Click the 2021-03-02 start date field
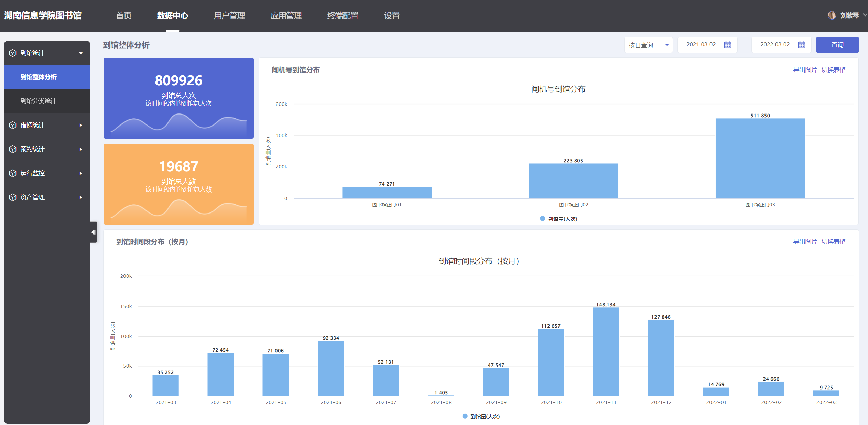The width and height of the screenshot is (868, 425). [701, 45]
